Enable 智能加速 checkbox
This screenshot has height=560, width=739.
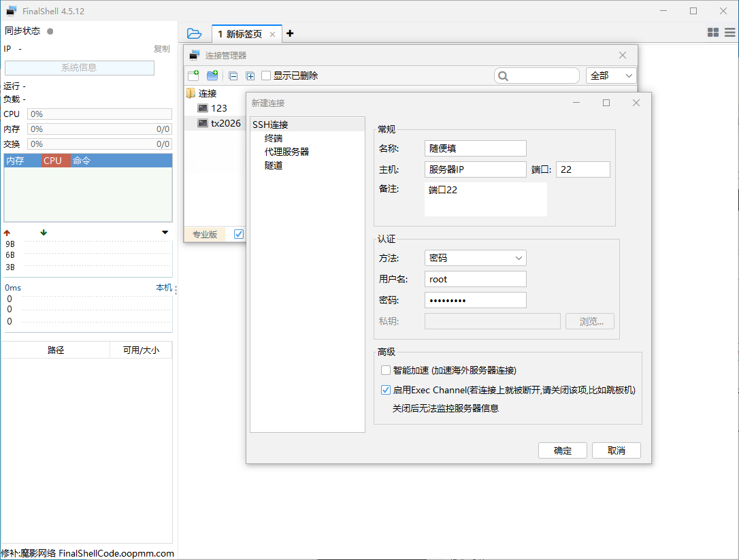click(x=386, y=370)
